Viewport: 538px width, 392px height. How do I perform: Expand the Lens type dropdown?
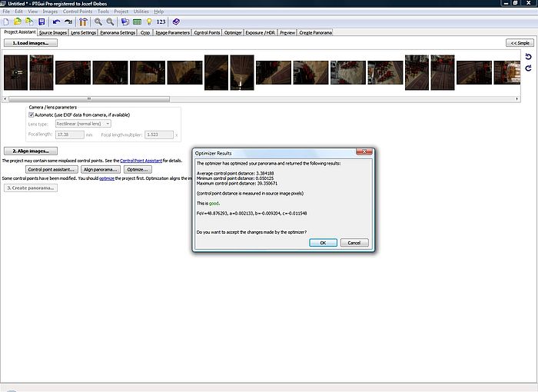tap(83, 123)
